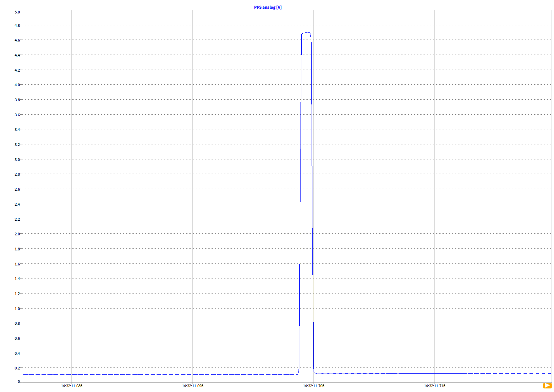Click the 14:32:11.695 time axis label
Screen dimensions: 554x392
[193, 386]
